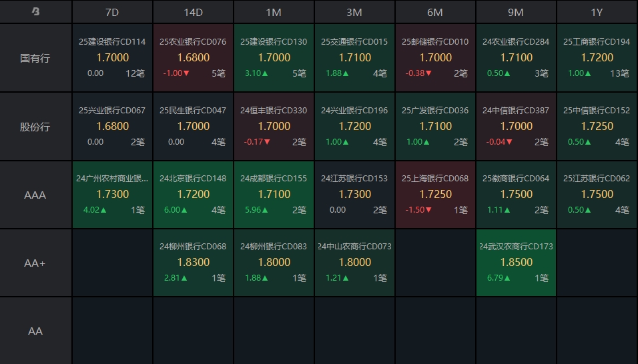Open the 25江苏银行CD062 cell
The height and width of the screenshot is (364, 638).
pyautogui.click(x=597, y=195)
